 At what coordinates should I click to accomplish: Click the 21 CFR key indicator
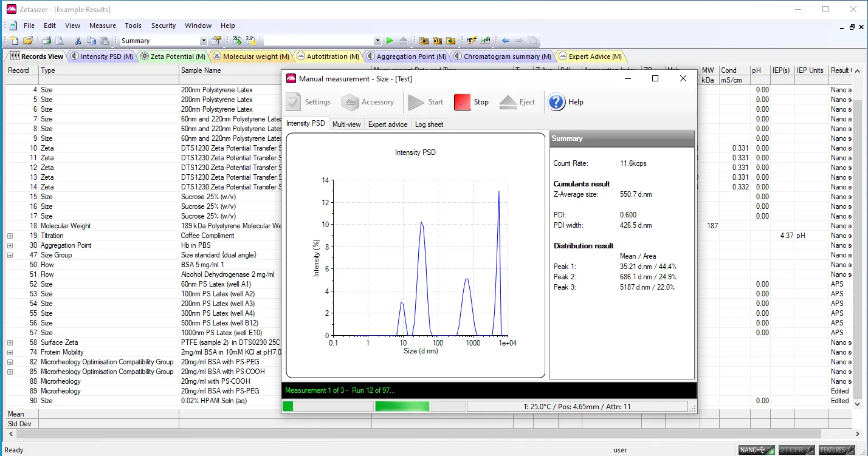click(796, 450)
